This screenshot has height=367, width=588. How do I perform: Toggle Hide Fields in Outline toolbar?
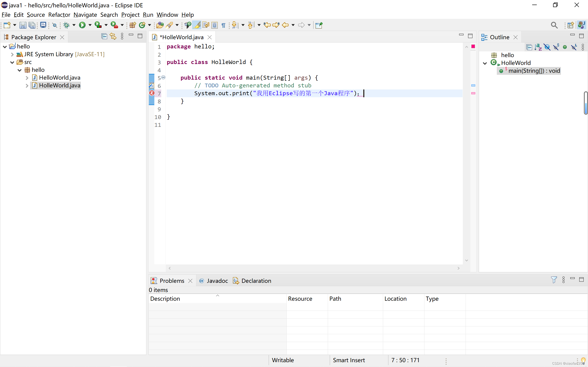(547, 47)
